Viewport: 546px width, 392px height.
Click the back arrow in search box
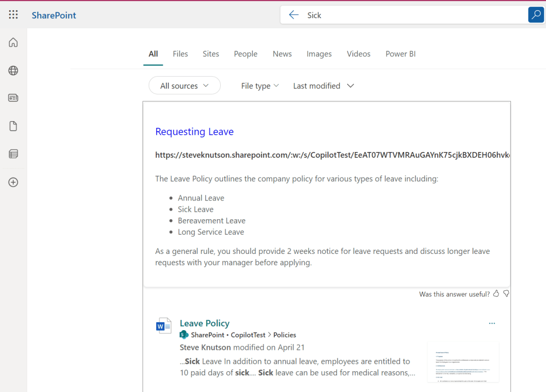(x=293, y=15)
